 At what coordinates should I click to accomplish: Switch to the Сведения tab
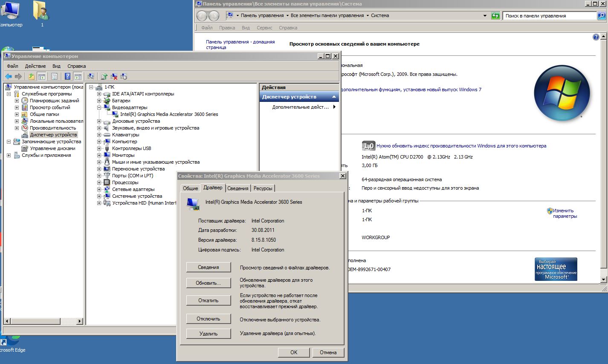pos(237,188)
